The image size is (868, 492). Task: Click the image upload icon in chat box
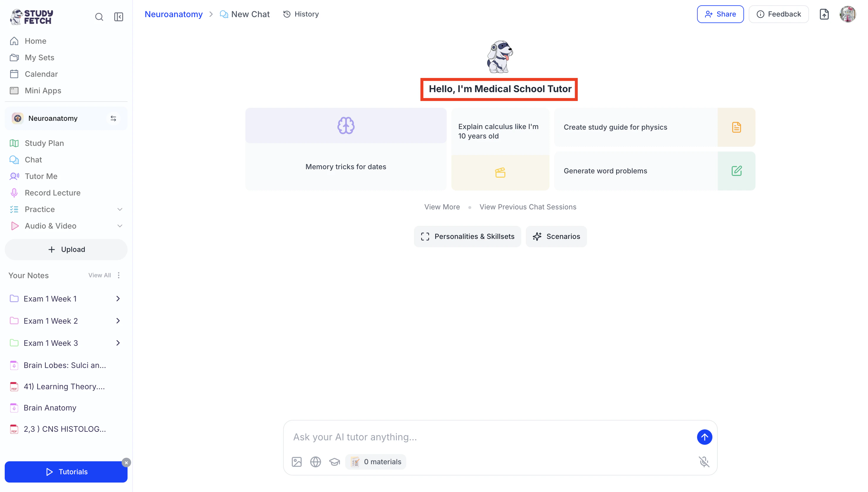[x=296, y=462]
